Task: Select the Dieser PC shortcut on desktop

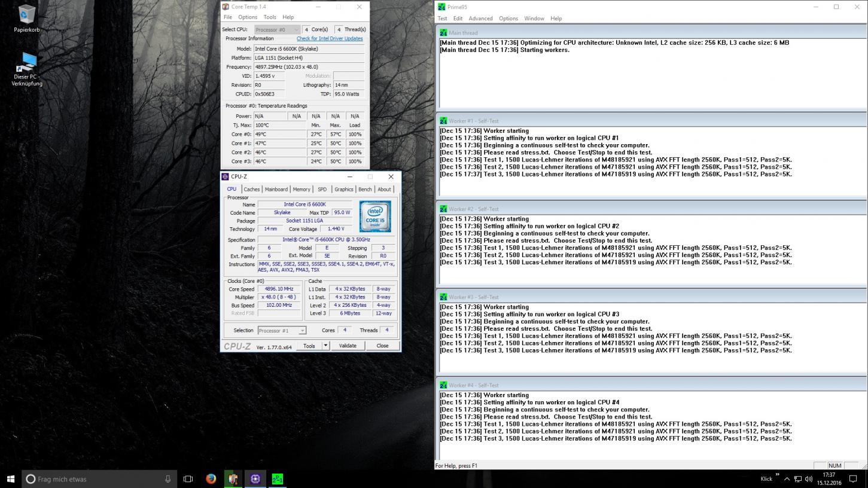Action: [27, 69]
